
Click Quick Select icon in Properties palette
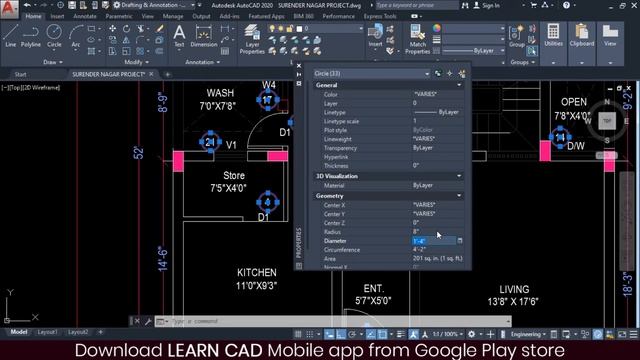pyautogui.click(x=462, y=73)
